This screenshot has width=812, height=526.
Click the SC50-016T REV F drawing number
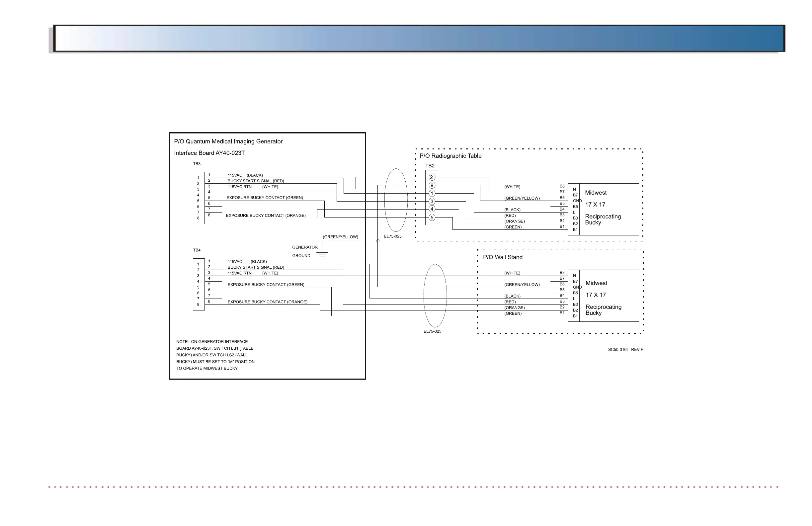tap(625, 350)
